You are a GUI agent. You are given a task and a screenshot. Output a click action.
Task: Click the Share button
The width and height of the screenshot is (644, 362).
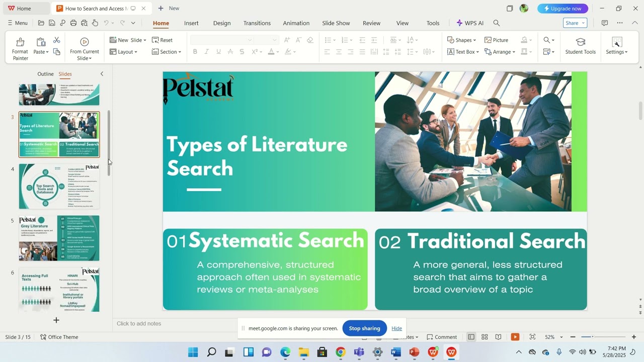coord(575,23)
